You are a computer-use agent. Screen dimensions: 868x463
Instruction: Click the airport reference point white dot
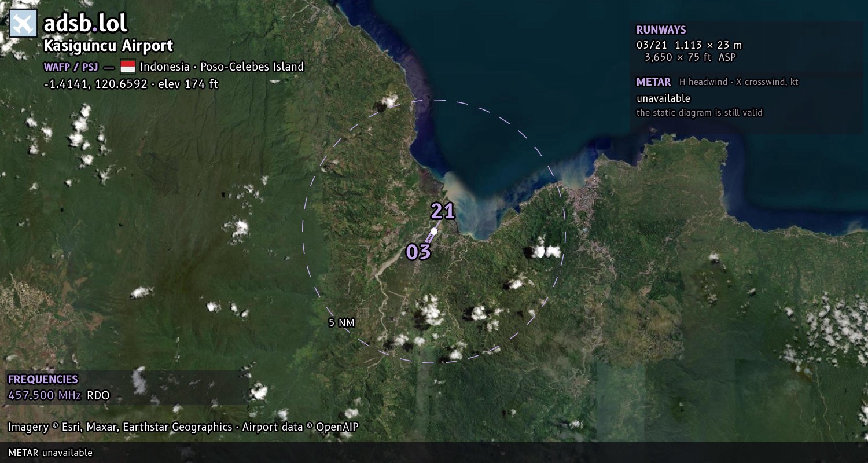point(434,231)
